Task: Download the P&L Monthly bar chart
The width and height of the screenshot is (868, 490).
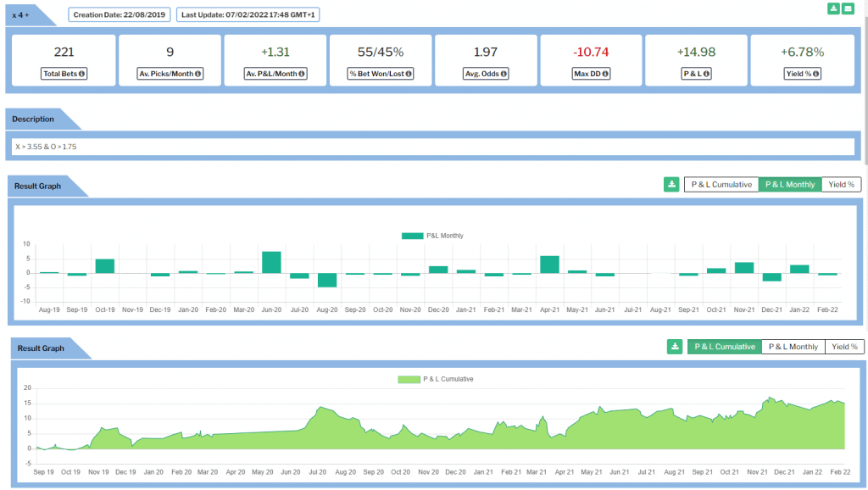Action: [671, 184]
